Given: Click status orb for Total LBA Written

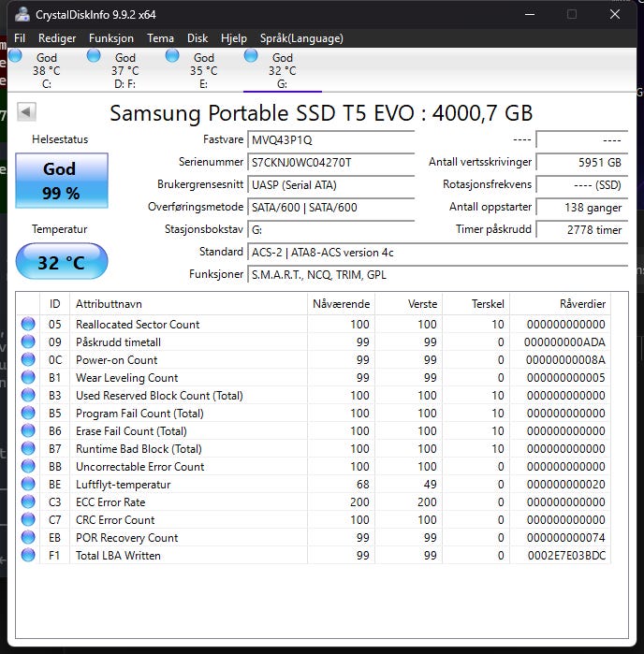Looking at the screenshot, I should 28,555.
